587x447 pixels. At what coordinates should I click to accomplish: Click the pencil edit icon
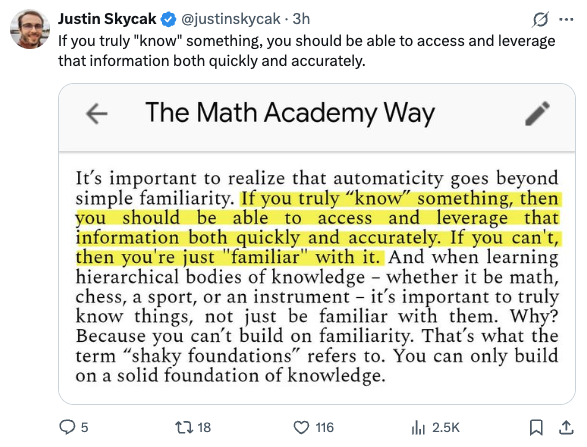click(x=537, y=113)
